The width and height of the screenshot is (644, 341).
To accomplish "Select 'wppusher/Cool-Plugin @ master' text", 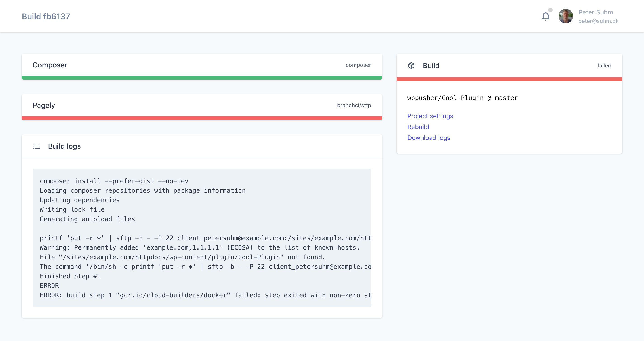I will tap(462, 98).
